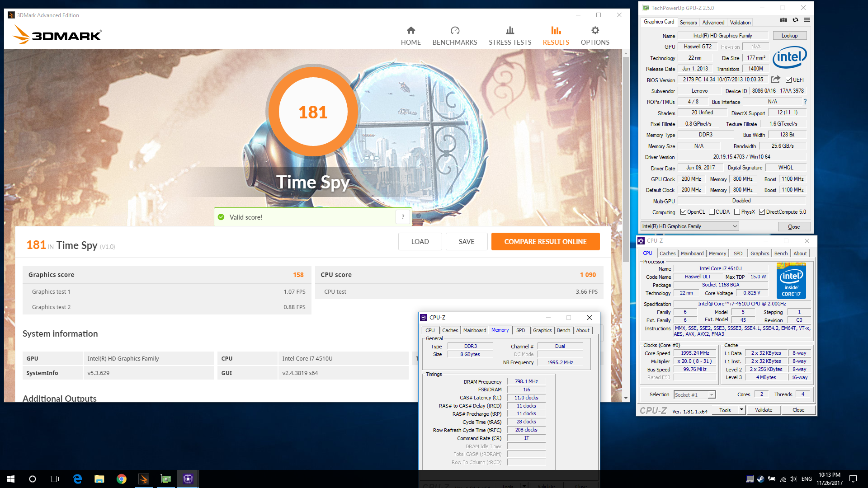Click Lookup button in GPU-Z

pos(789,35)
